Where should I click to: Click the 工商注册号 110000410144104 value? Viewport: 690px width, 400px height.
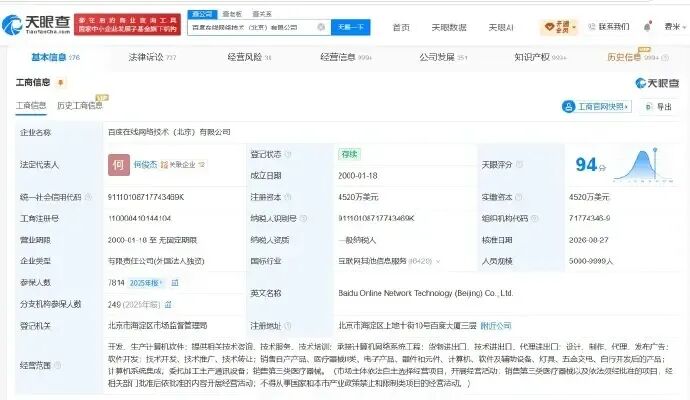(x=139, y=218)
